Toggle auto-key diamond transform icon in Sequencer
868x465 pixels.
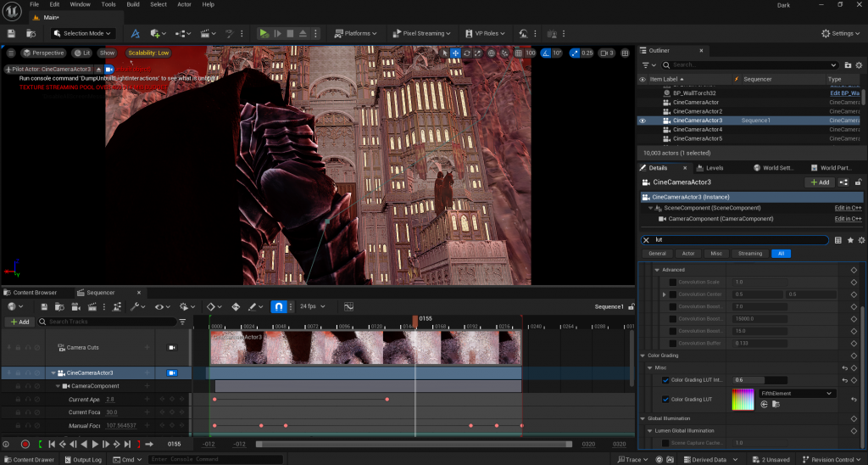[236, 306]
